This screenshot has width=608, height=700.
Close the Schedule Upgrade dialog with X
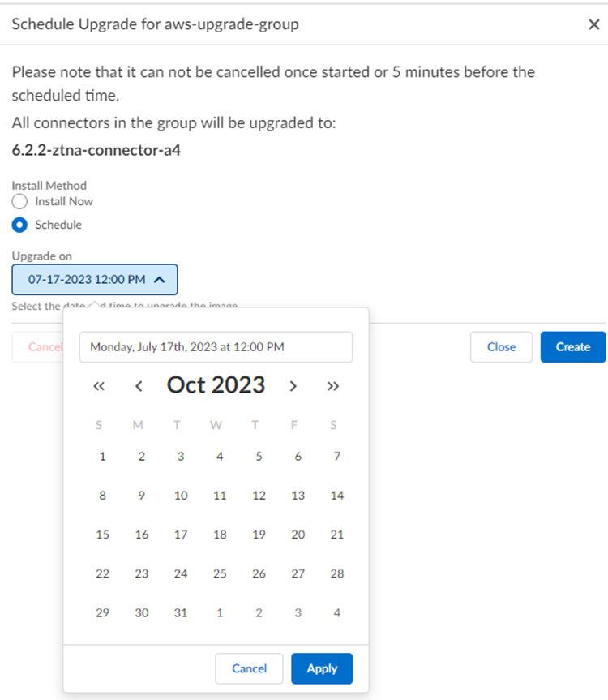coord(593,24)
